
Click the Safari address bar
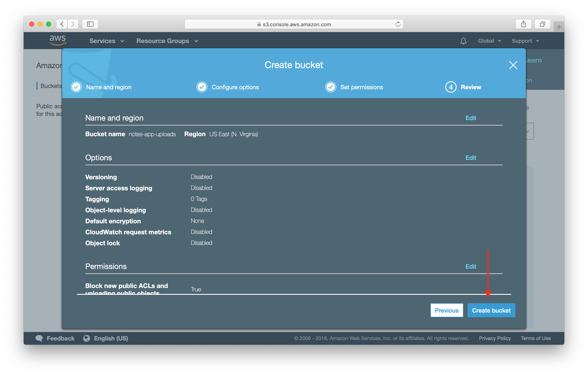(x=294, y=24)
